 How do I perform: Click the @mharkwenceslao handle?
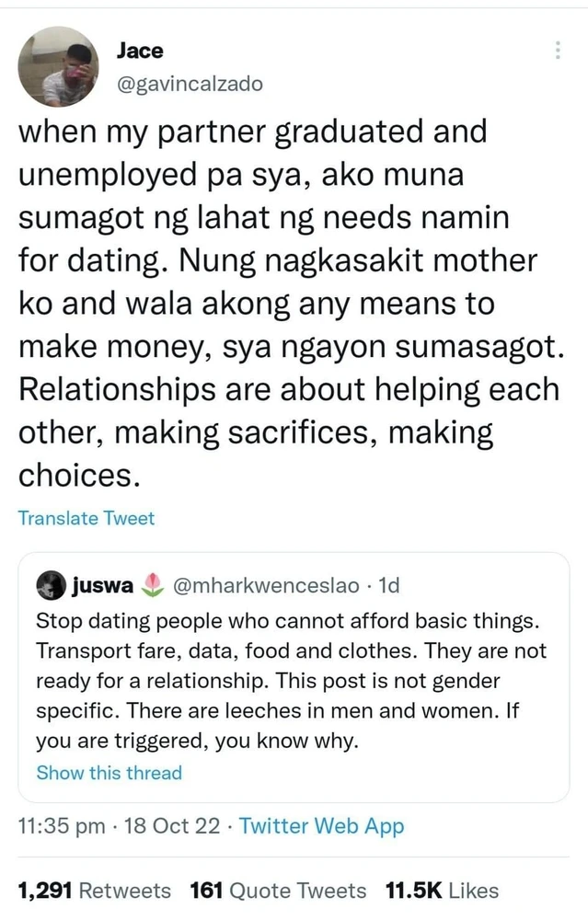coord(268,585)
